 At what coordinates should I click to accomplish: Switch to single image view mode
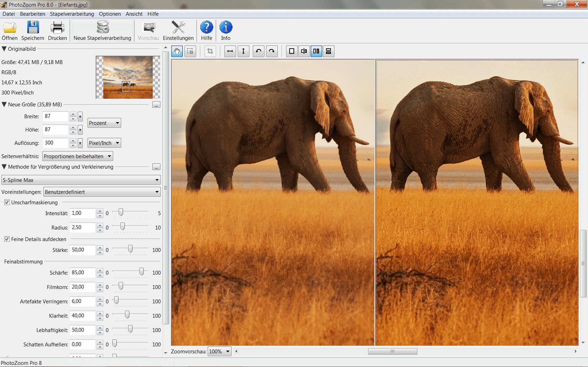291,51
